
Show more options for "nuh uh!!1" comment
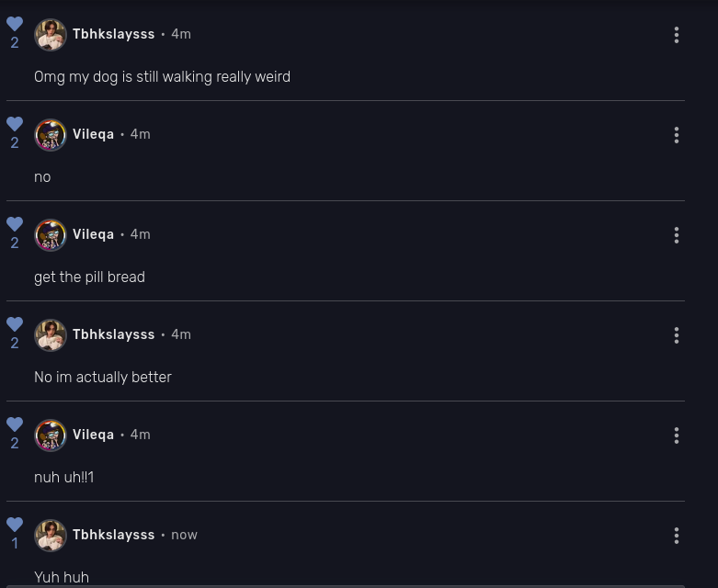pos(677,435)
